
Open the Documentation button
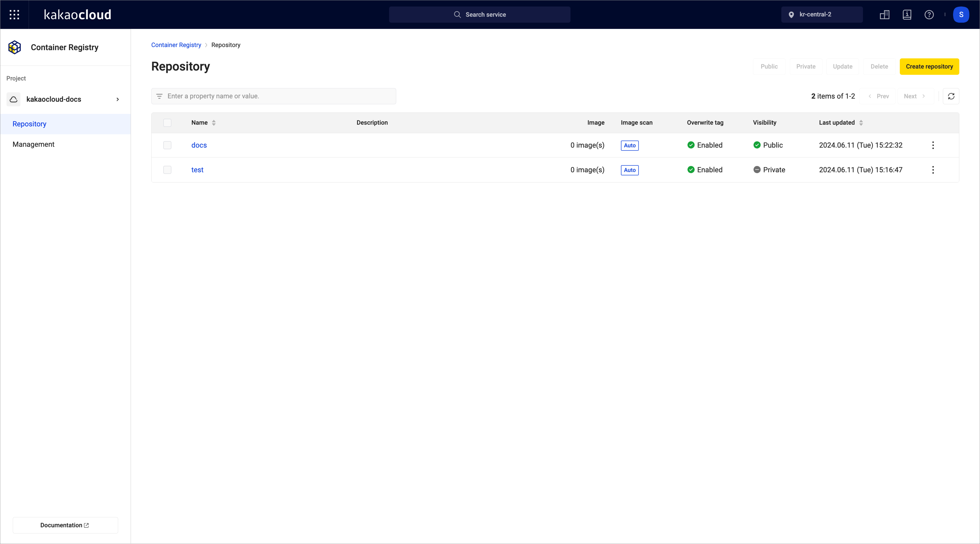tap(65, 525)
